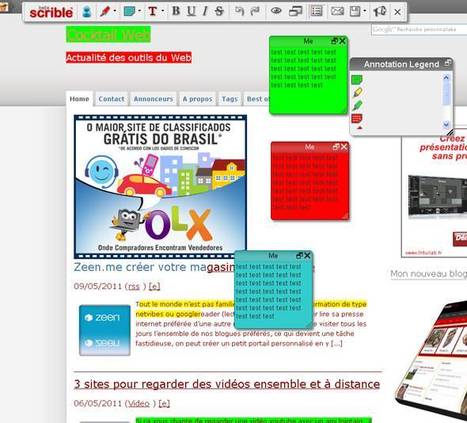Click inside the red note text

tap(305, 182)
